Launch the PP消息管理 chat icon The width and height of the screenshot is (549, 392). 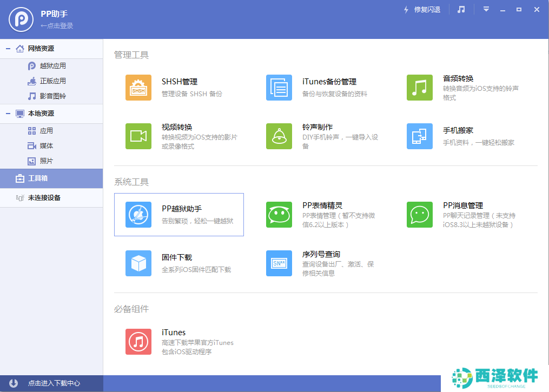pyautogui.click(x=419, y=215)
